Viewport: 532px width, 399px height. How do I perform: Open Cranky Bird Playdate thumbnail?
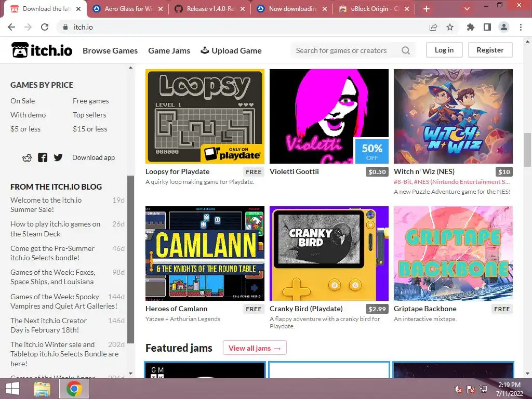point(329,254)
